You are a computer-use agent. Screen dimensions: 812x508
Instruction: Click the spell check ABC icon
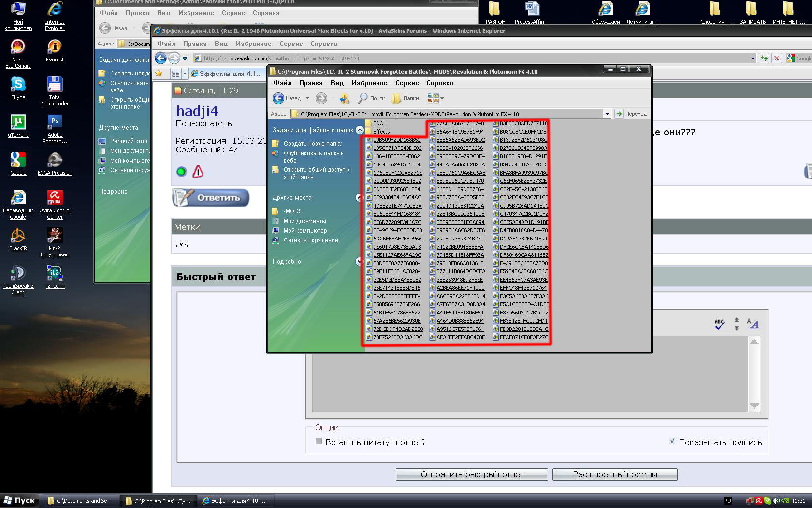(x=720, y=324)
